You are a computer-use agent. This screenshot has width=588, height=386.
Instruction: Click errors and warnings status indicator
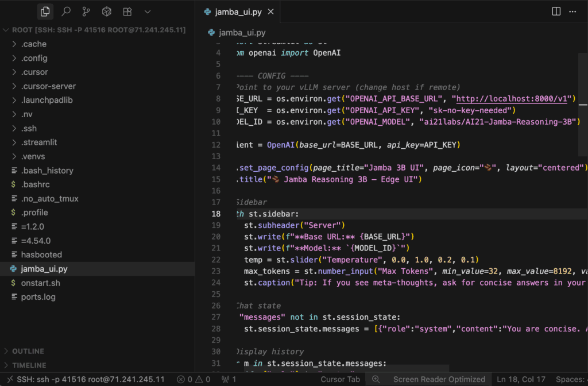[x=194, y=379]
